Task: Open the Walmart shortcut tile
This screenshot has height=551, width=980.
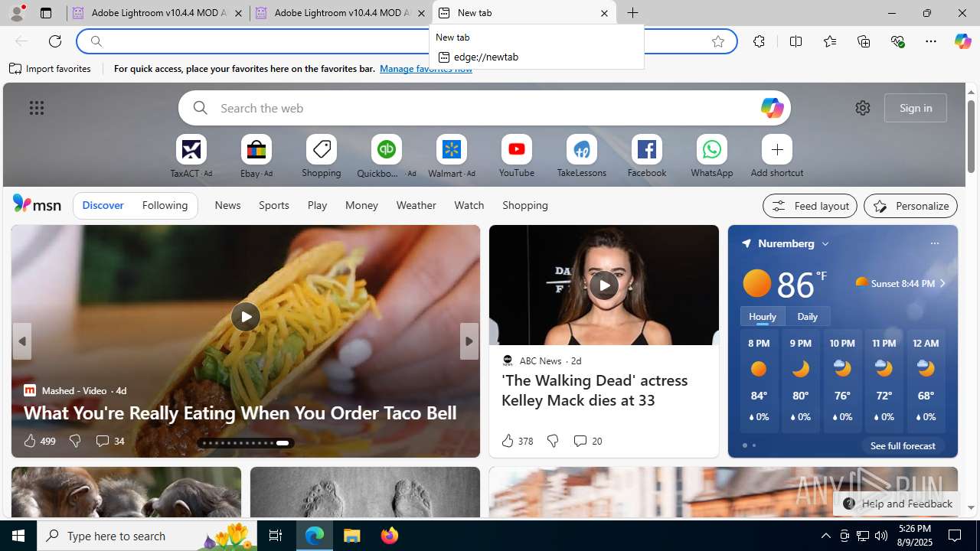Action: 452,156
